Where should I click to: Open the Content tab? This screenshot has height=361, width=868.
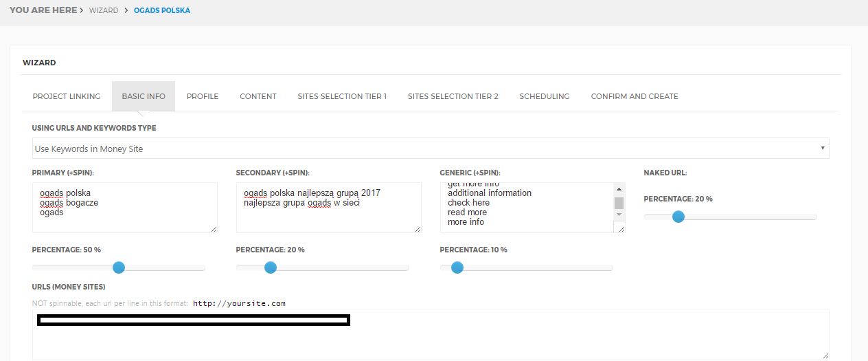(258, 96)
